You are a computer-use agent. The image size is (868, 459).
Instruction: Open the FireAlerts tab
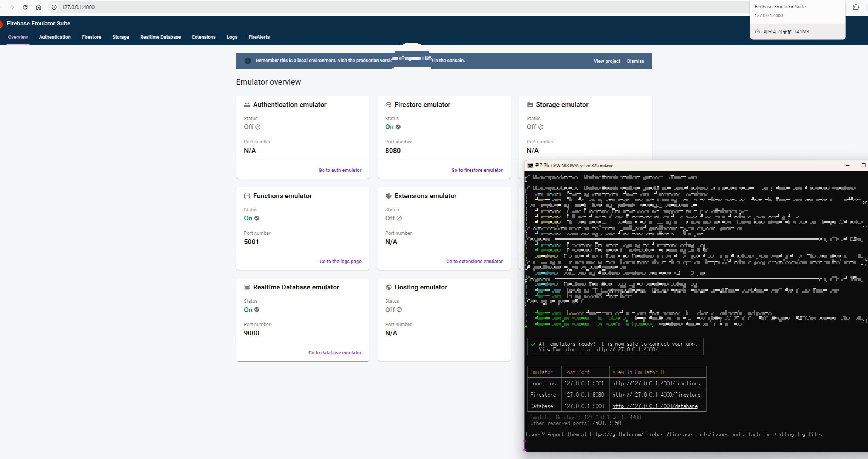pos(259,37)
